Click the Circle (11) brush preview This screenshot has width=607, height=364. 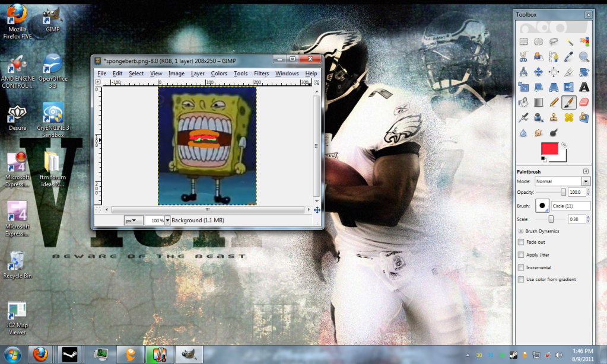(542, 206)
